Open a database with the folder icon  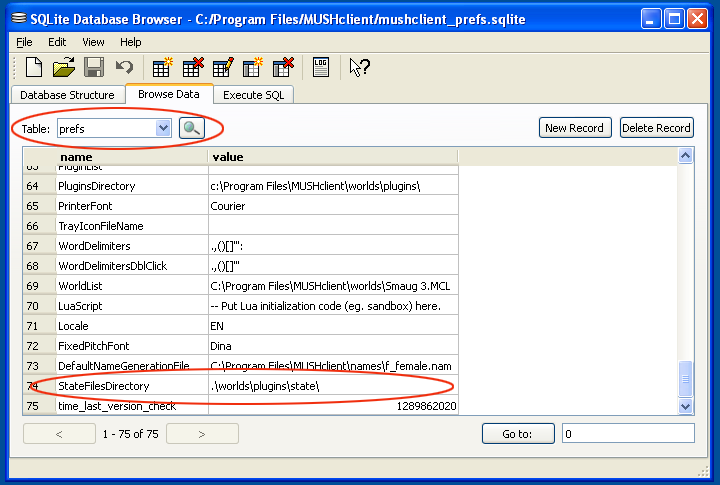point(64,68)
